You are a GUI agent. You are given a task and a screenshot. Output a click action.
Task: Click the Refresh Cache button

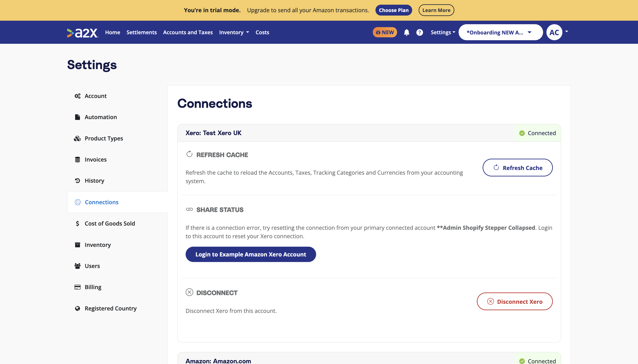(x=518, y=168)
